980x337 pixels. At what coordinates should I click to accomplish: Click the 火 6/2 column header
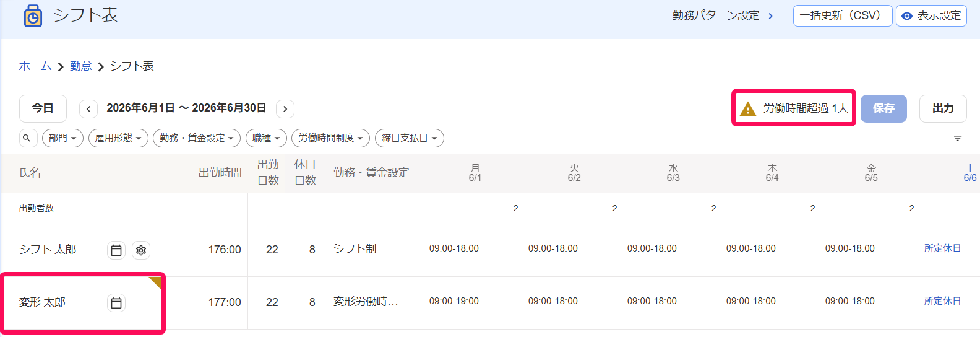click(574, 173)
